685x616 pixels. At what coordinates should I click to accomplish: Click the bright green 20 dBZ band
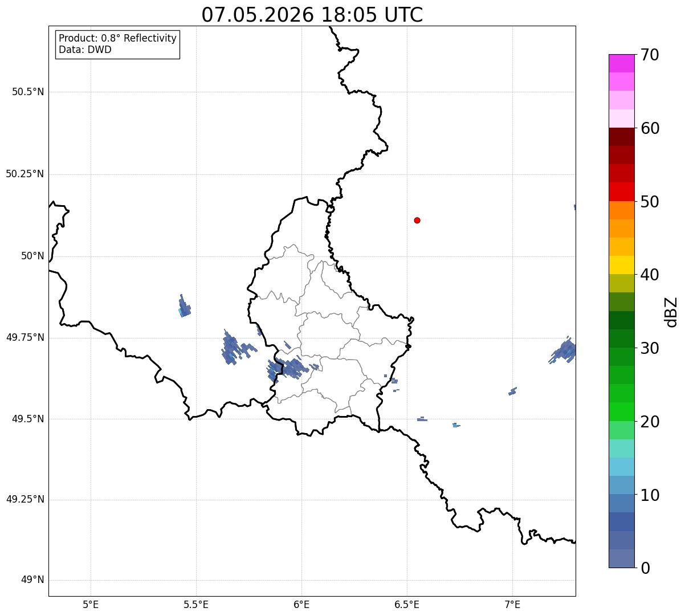tap(621, 412)
